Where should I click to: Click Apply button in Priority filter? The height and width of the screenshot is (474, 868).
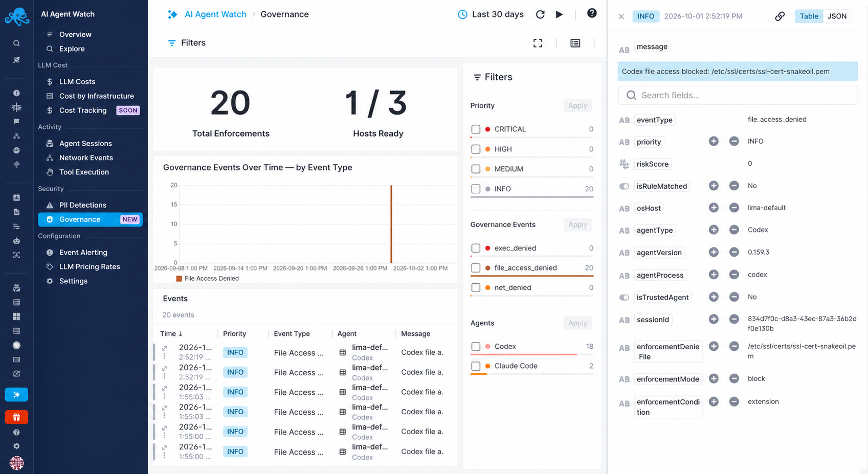point(577,106)
